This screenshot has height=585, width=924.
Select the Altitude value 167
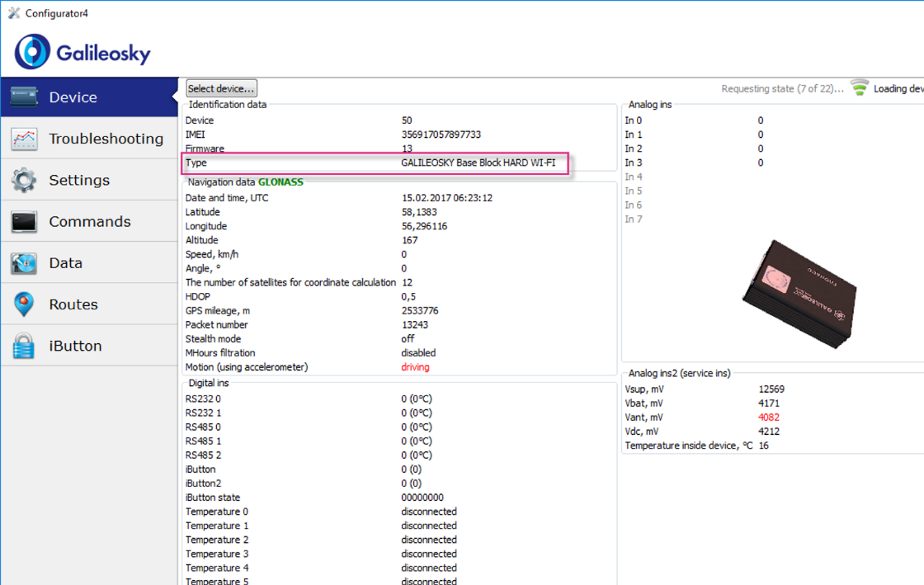click(x=409, y=240)
